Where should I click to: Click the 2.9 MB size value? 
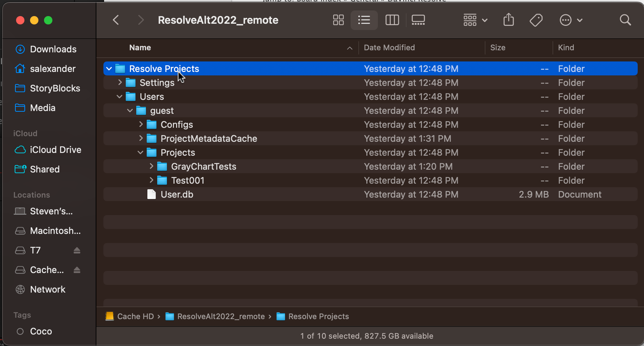(x=534, y=194)
